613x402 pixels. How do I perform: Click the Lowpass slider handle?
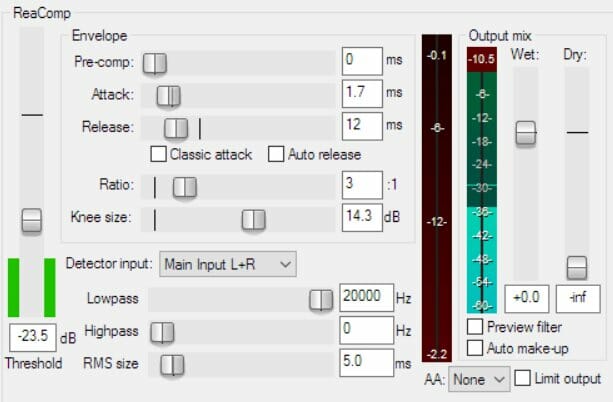(x=321, y=300)
